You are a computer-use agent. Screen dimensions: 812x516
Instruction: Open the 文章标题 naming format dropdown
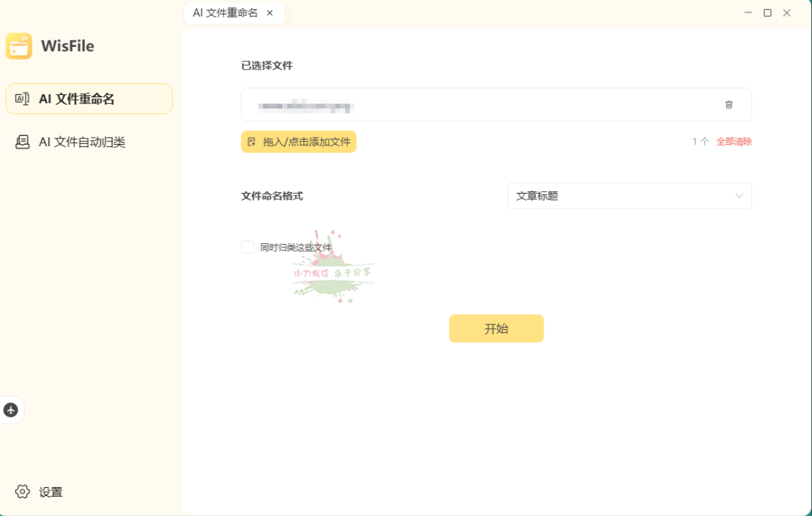tap(629, 196)
